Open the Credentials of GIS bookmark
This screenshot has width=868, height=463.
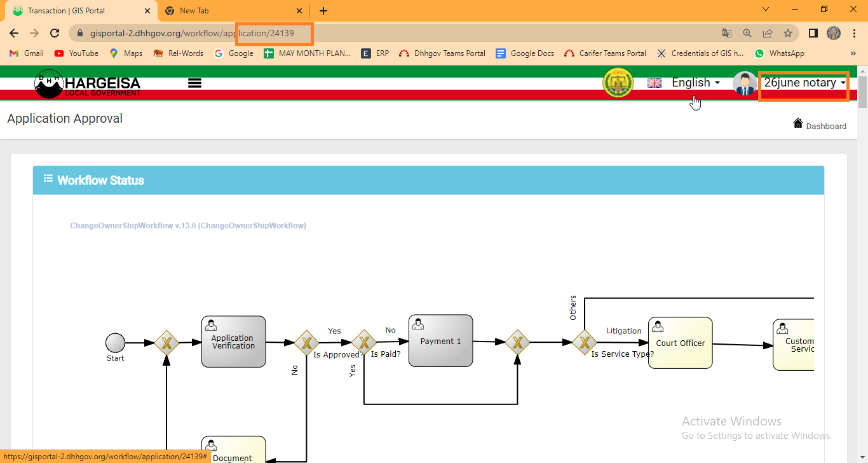click(x=701, y=53)
